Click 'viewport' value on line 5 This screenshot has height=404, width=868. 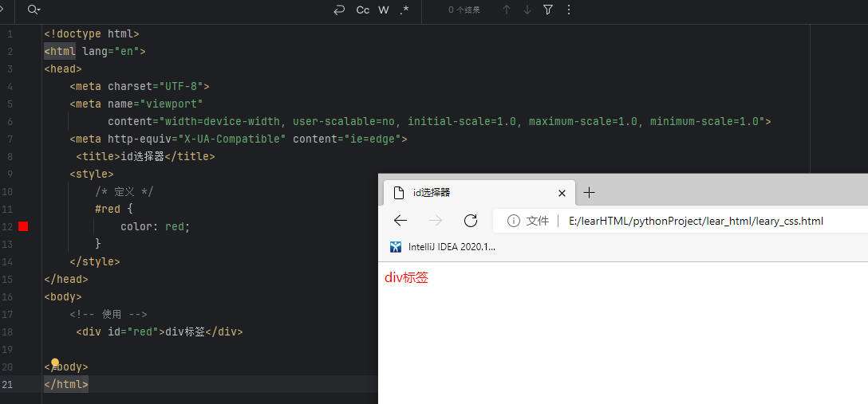coord(172,104)
